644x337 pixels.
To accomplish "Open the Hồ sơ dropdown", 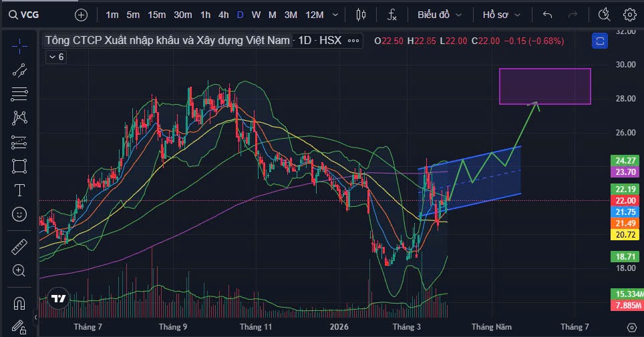I will pos(502,15).
